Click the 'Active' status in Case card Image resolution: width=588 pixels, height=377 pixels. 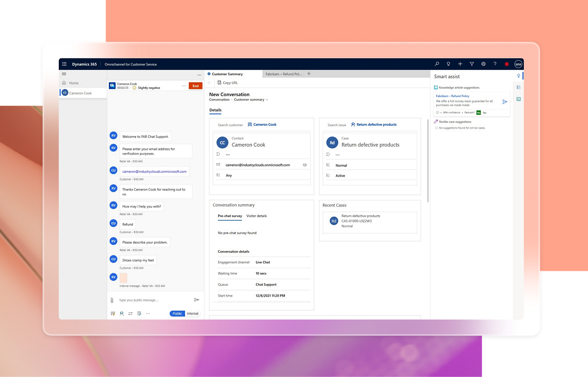[x=340, y=176]
